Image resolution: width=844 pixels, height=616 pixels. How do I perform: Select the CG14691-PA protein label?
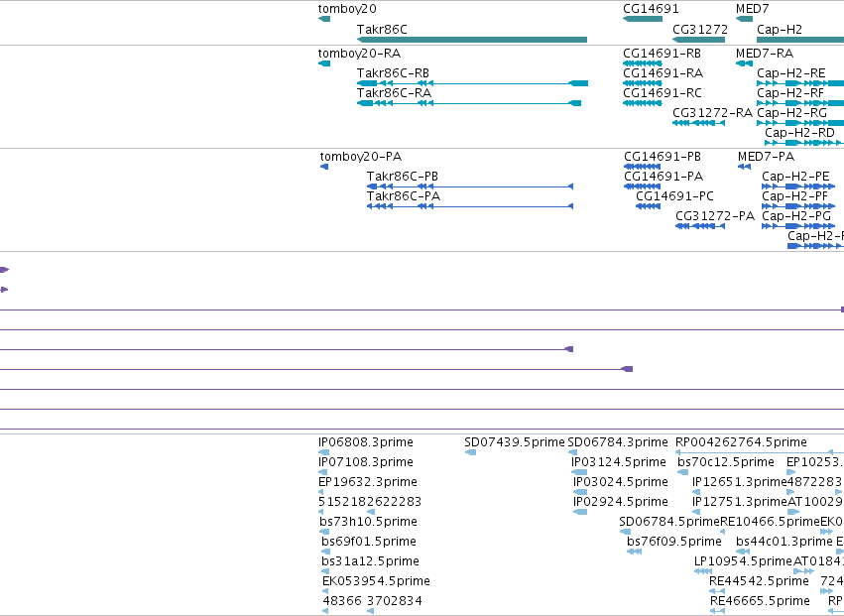[663, 177]
